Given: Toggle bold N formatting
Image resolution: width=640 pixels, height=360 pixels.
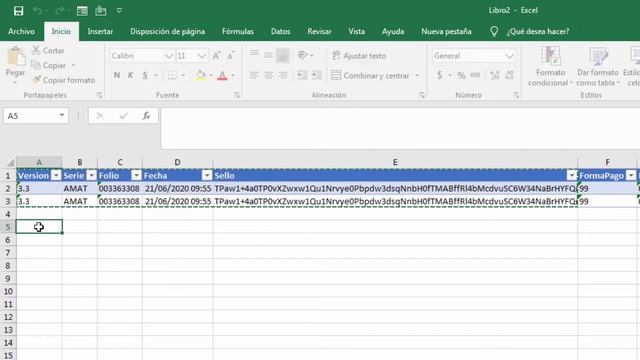Looking at the screenshot, I should 117,75.
